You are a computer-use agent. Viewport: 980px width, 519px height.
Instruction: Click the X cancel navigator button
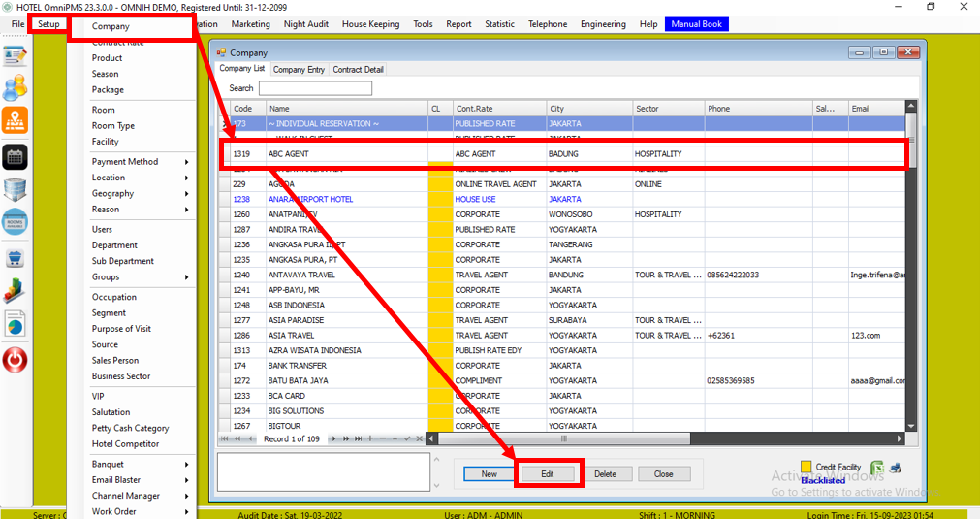pyautogui.click(x=420, y=438)
